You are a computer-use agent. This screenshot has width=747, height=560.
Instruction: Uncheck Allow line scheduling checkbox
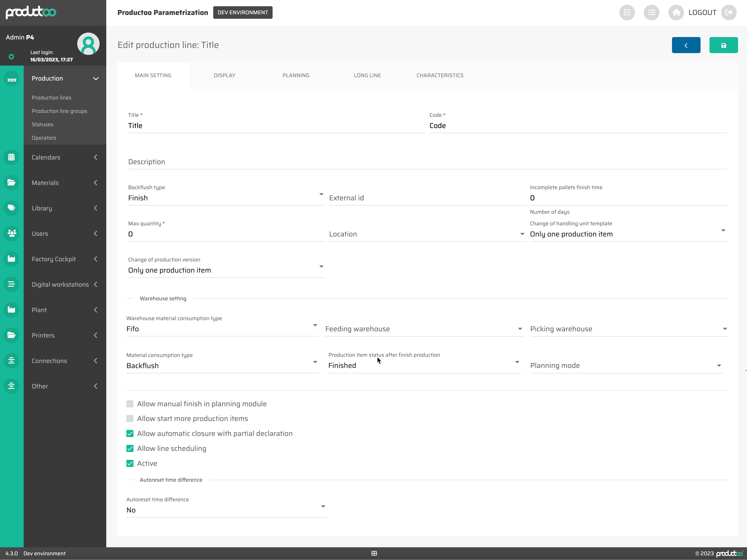[x=130, y=448]
